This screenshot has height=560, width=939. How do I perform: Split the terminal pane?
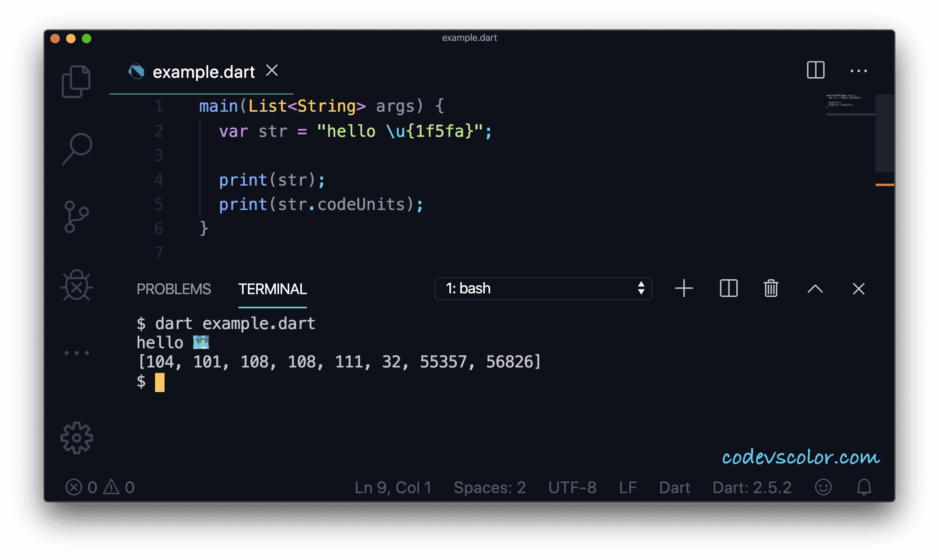tap(728, 289)
